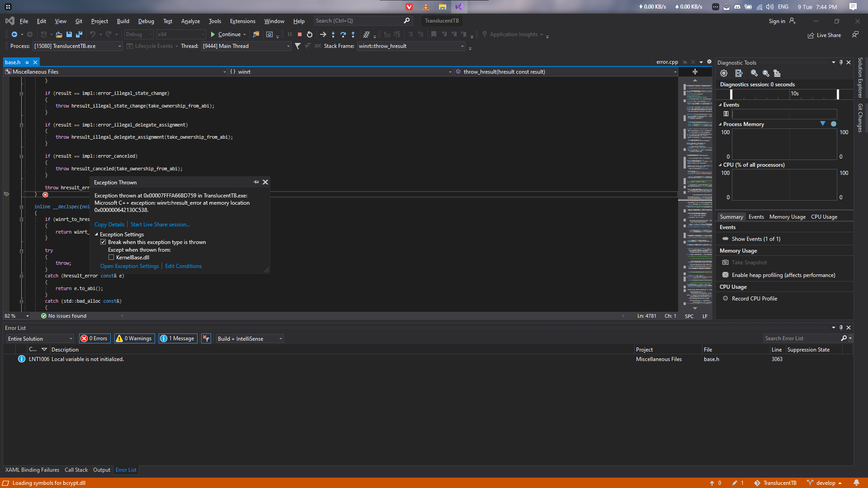Click the Live Share icon
The height and width of the screenshot is (488, 868).
tap(811, 35)
